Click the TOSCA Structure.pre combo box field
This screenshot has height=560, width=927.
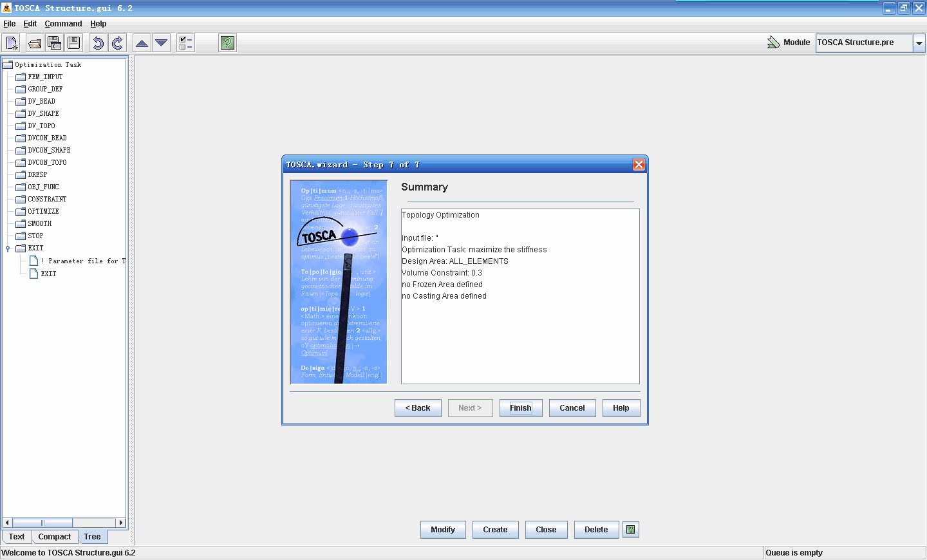pos(864,42)
